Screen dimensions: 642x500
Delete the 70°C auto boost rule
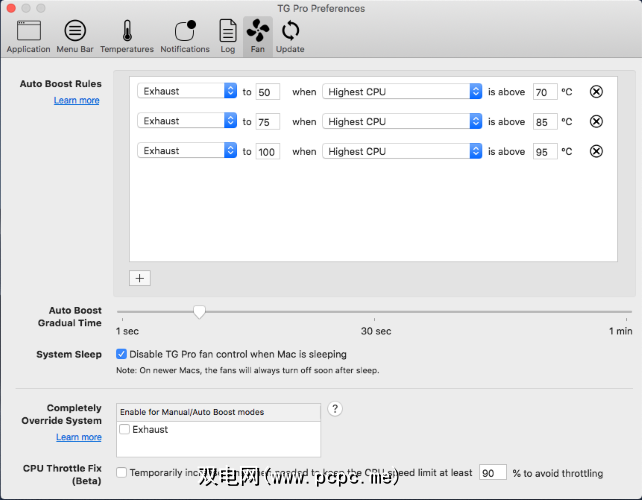[x=596, y=92]
